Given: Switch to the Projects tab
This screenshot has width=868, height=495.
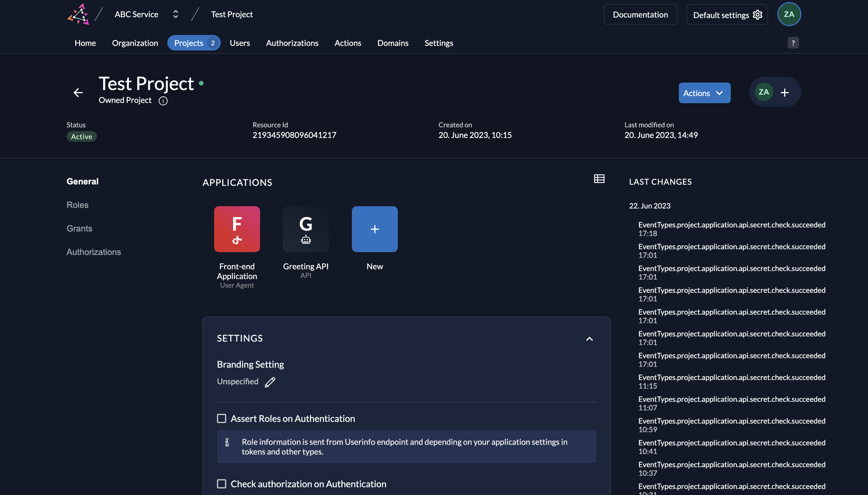Looking at the screenshot, I should click(x=189, y=42).
